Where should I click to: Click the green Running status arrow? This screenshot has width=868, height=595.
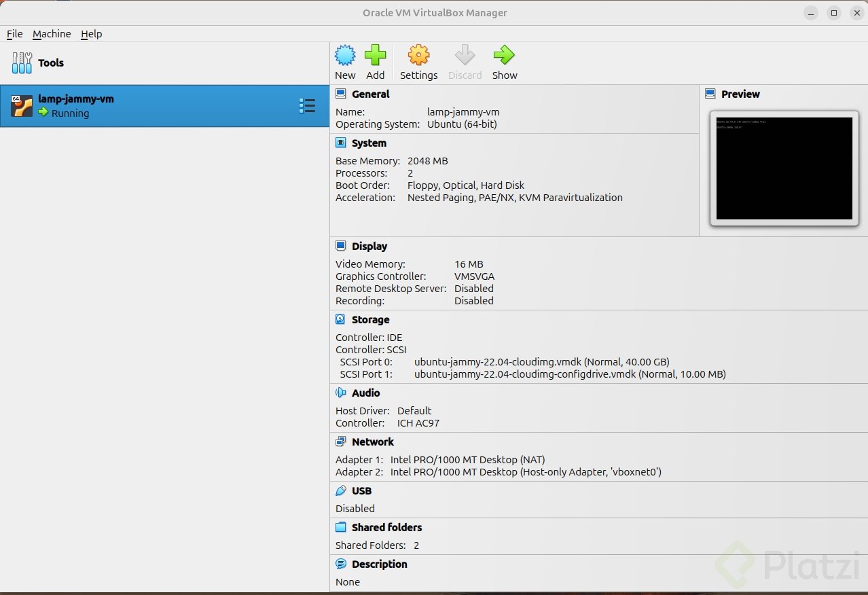[x=43, y=112]
